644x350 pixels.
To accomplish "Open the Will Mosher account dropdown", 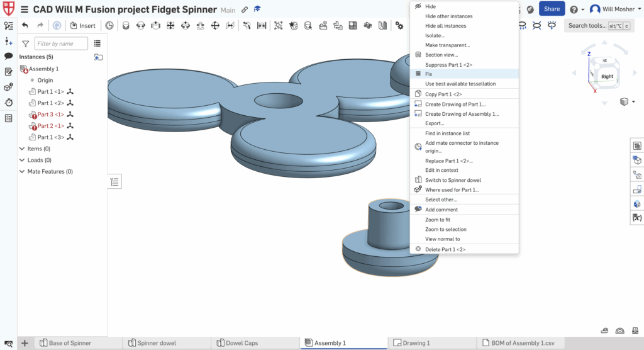I will coord(613,9).
